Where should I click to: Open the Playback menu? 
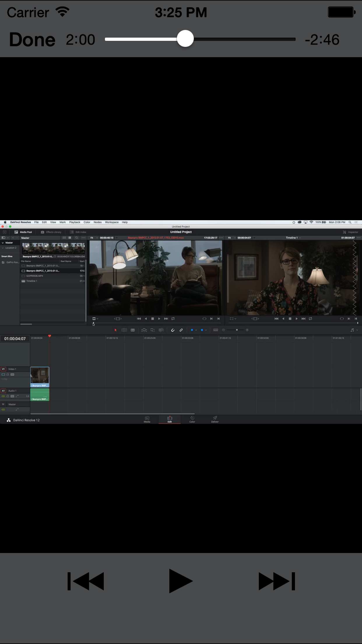(75, 222)
